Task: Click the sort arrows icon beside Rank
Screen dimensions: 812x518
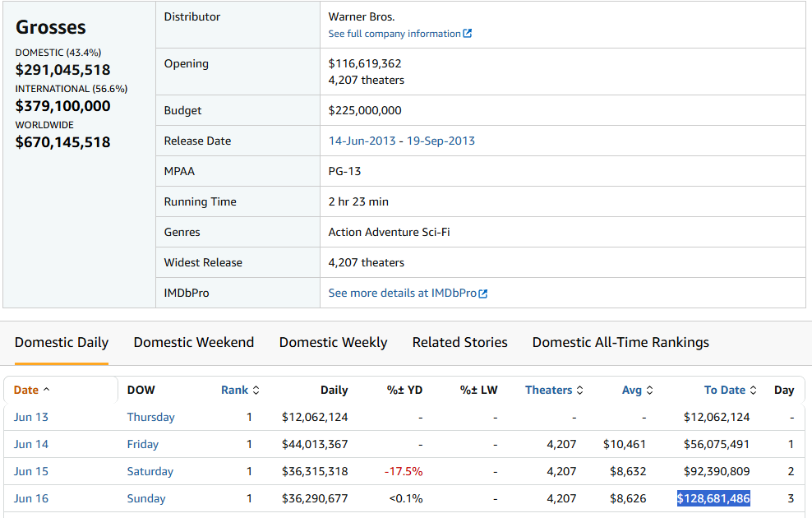Action: point(256,391)
